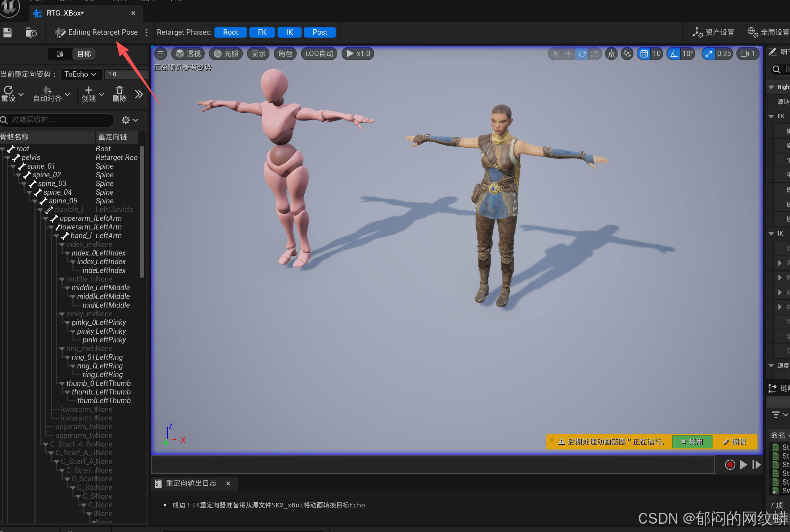Select the 重定向输出日志 tab
Screen dimensions: 790x532
coord(191,483)
